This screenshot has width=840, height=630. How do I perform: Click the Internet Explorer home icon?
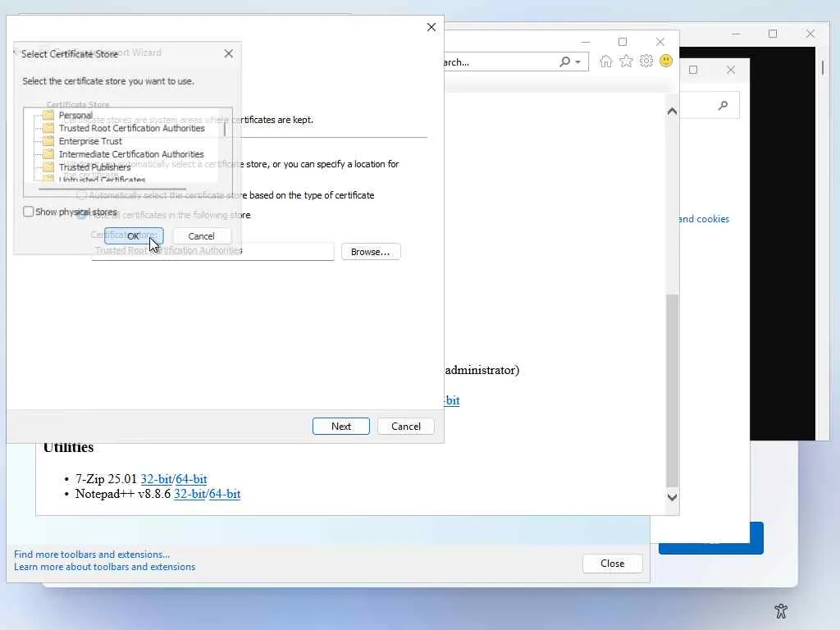[x=606, y=62]
